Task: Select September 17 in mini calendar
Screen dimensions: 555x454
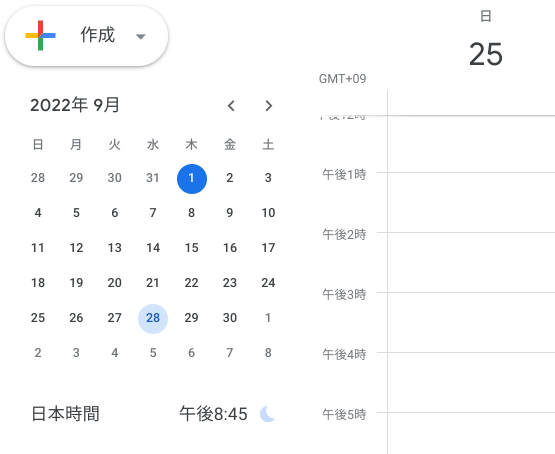Action: 268,248
